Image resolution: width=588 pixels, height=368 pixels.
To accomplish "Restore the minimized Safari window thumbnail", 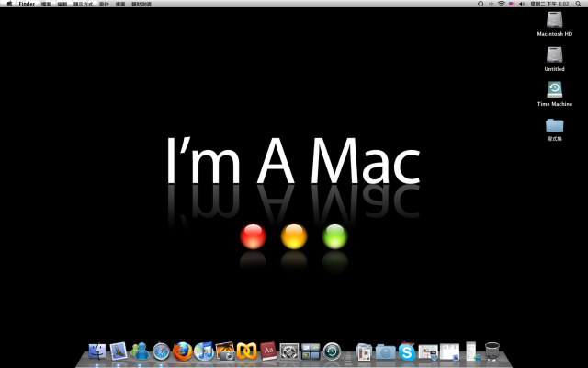I will tap(428, 352).
